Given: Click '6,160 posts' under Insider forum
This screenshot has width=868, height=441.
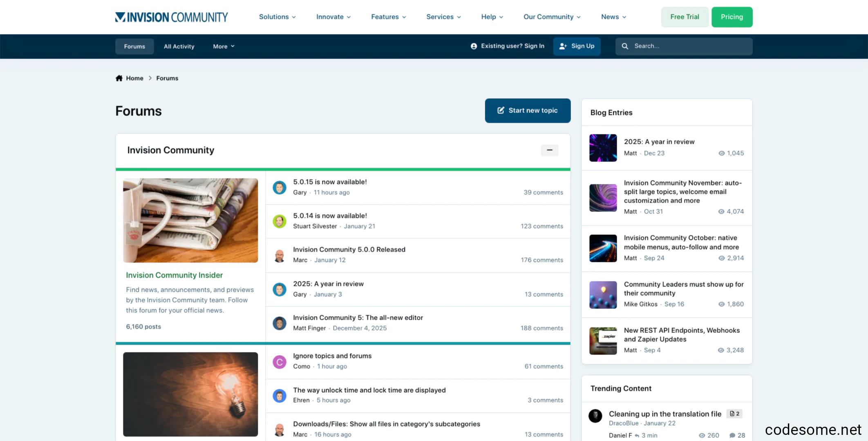Looking at the screenshot, I should coord(143,327).
